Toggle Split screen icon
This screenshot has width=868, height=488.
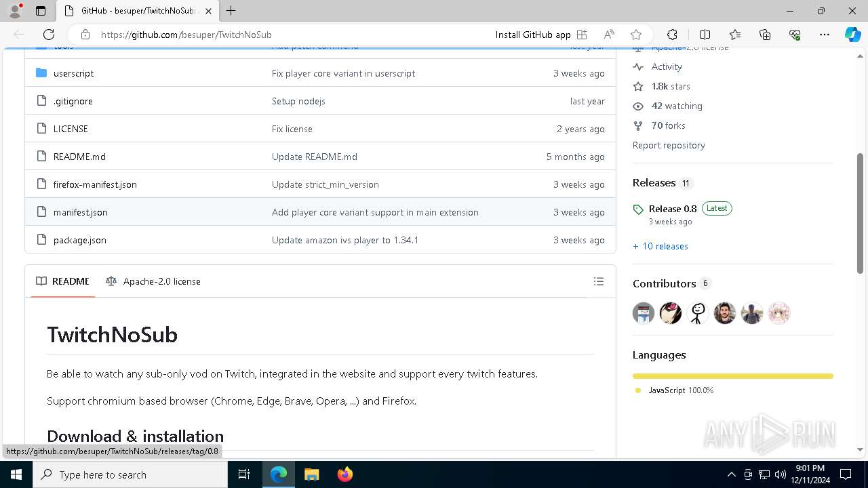point(705,35)
